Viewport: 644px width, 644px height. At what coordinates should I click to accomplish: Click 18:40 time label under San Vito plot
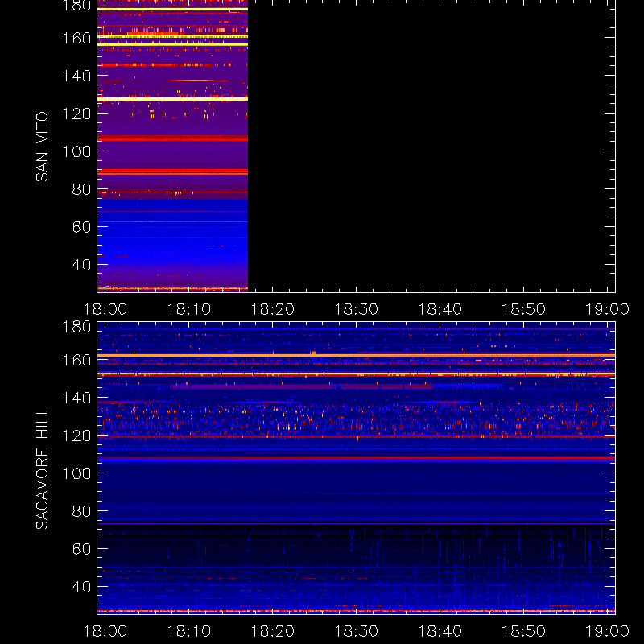click(x=440, y=309)
